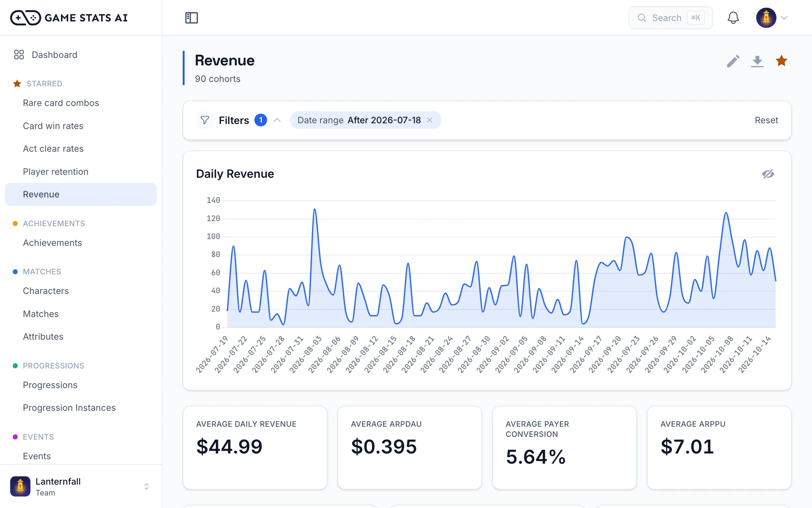The width and height of the screenshot is (812, 508).
Task: Download the Revenue report
Action: [x=757, y=61]
